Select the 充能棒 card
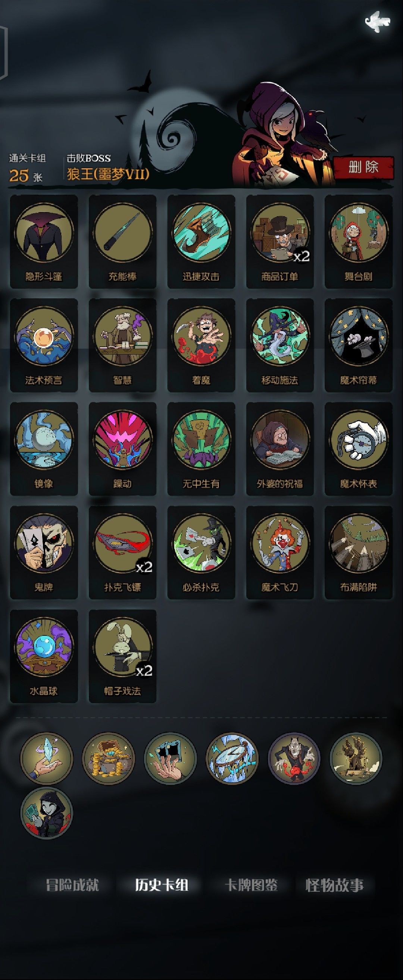The image size is (403, 980). click(122, 242)
